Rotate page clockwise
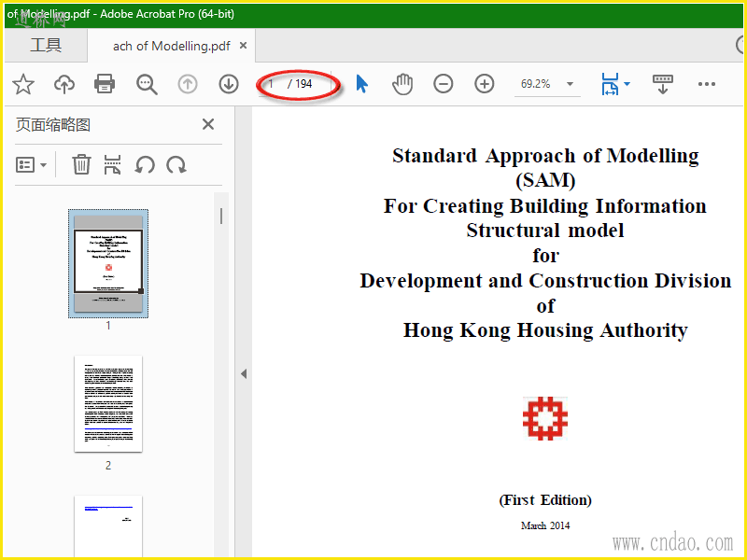This screenshot has height=560, width=747. (176, 165)
